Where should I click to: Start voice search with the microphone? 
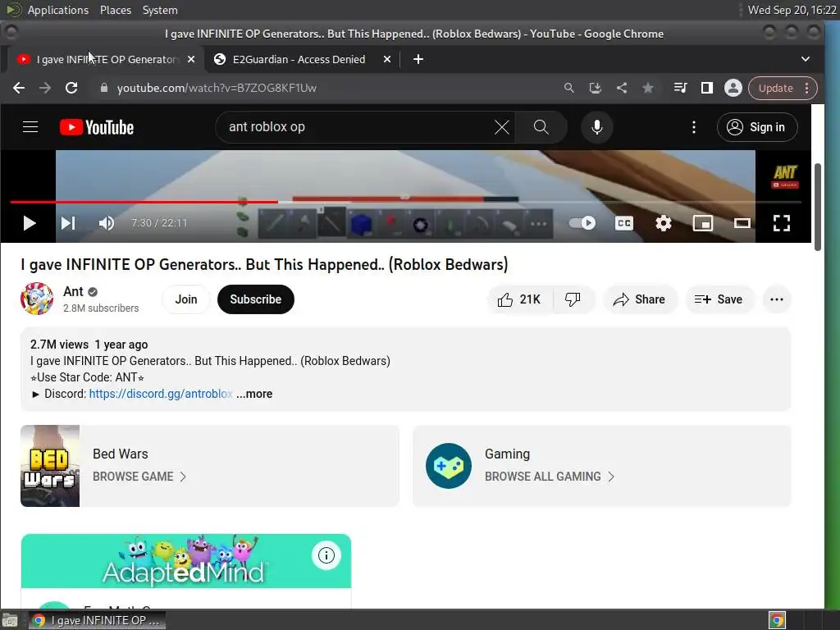coord(597,127)
